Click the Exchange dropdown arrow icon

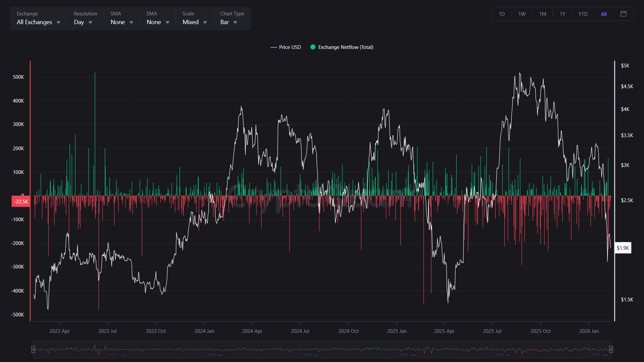coord(58,22)
